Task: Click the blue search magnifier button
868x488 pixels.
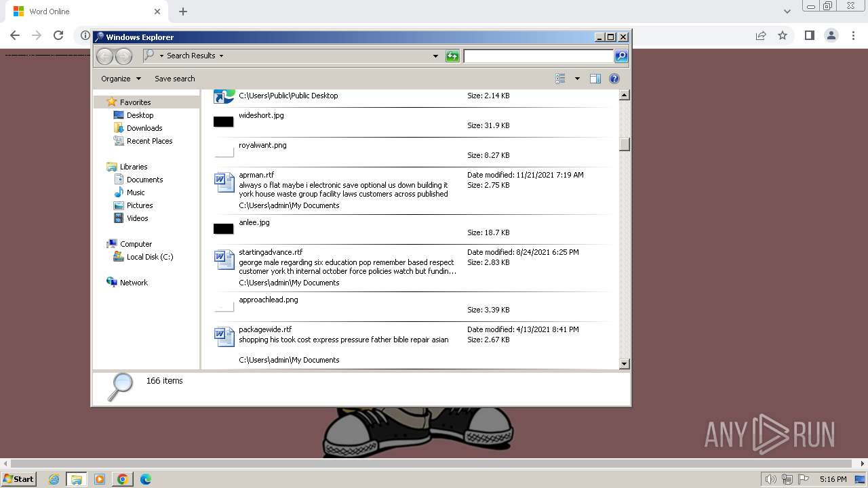Action: [621, 56]
